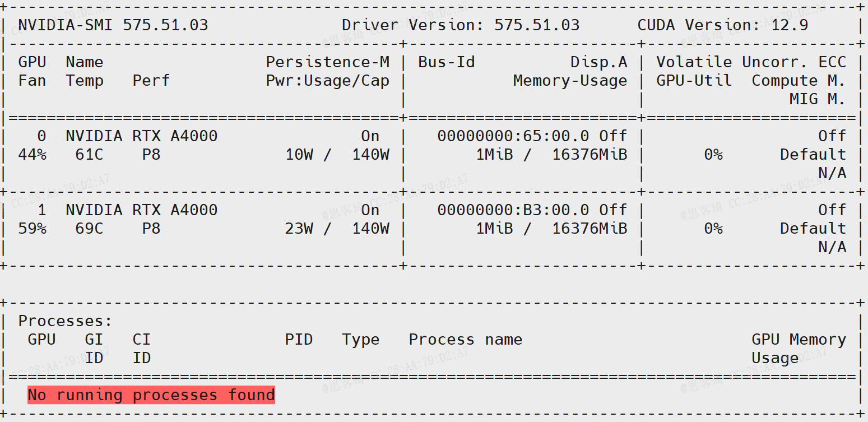Click the GPU 1 0% utilization value
Screen dimensions: 868x422
[x=713, y=229]
